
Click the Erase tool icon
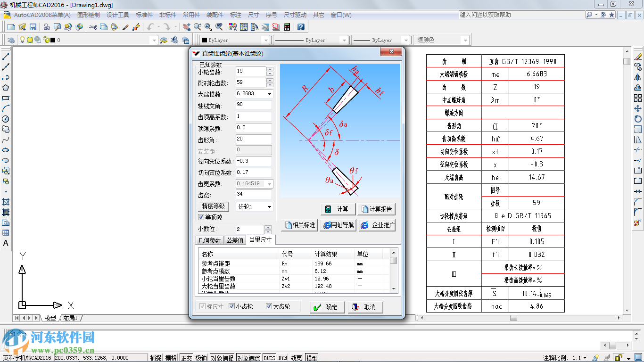point(638,57)
